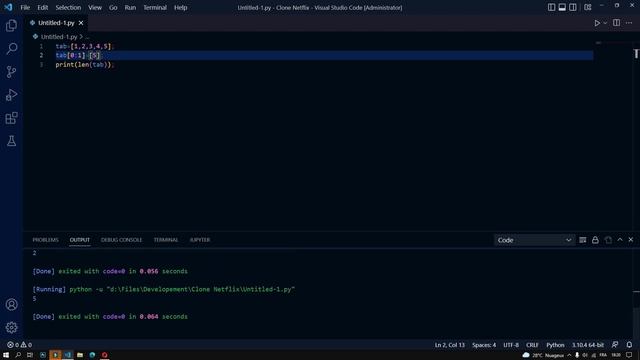Open File Explorer folder on taskbar
Screen dimensions: 640x360
click(x=80, y=355)
